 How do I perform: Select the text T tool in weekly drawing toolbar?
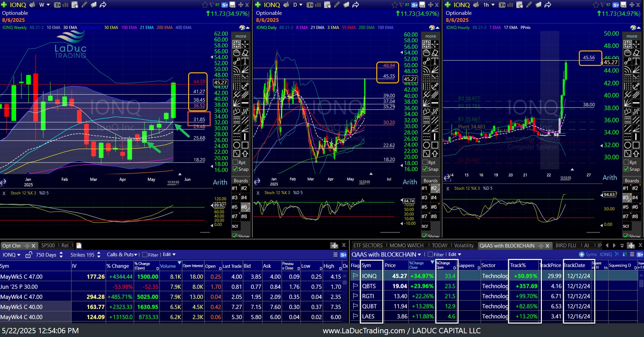click(245, 61)
